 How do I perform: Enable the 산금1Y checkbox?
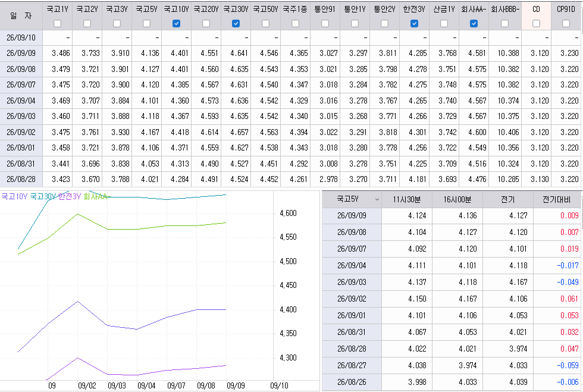pyautogui.click(x=444, y=23)
